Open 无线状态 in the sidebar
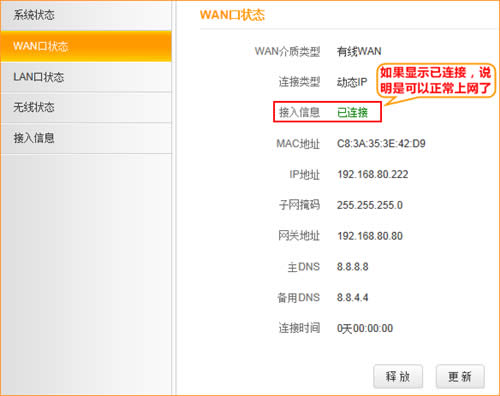This screenshot has height=396, width=500. tap(86, 107)
